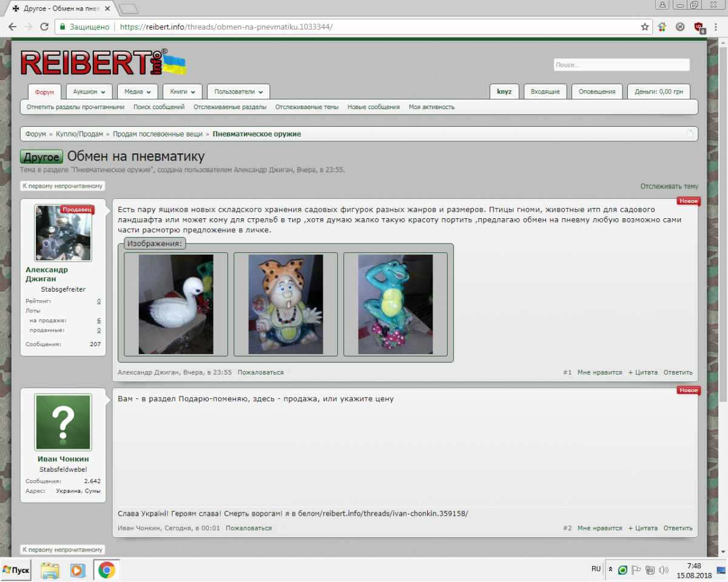Show hidden tray icons with the arrows

pyautogui.click(x=610, y=570)
